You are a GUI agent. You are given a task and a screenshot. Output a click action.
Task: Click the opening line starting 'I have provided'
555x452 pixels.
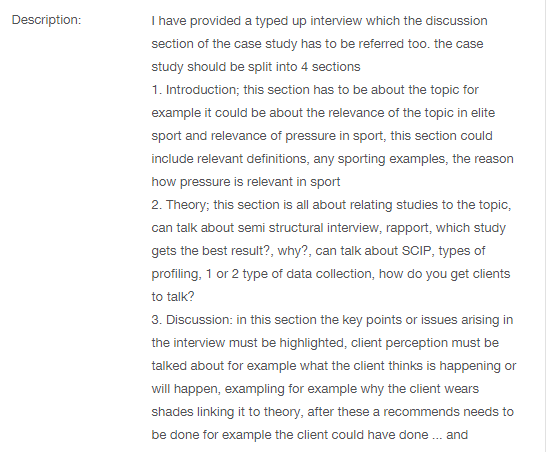(319, 21)
